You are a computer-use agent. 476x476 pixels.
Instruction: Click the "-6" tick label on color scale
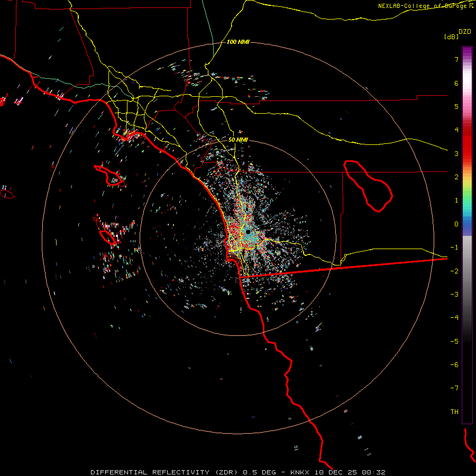pyautogui.click(x=454, y=365)
